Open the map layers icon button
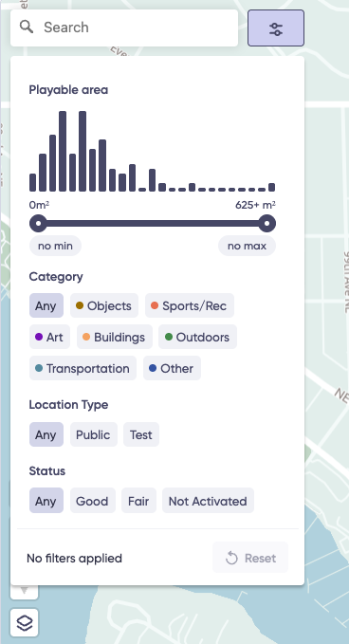This screenshot has width=349, height=644. [x=25, y=622]
